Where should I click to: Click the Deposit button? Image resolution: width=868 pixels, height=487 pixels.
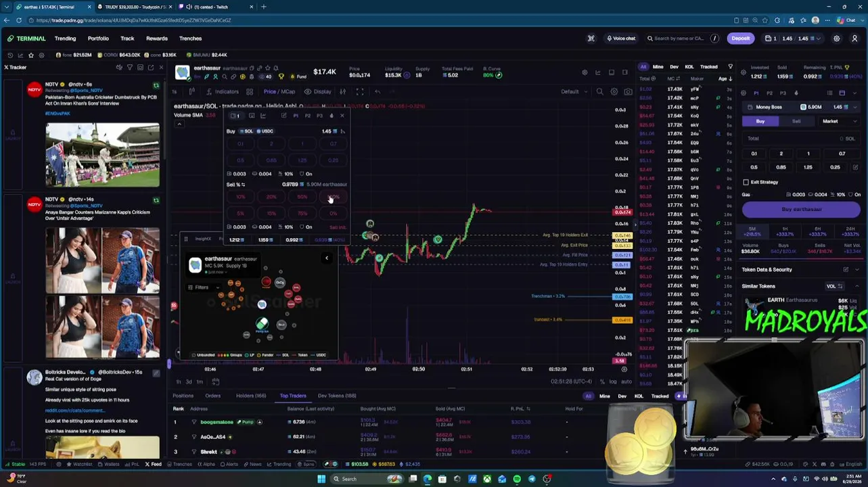tap(740, 39)
